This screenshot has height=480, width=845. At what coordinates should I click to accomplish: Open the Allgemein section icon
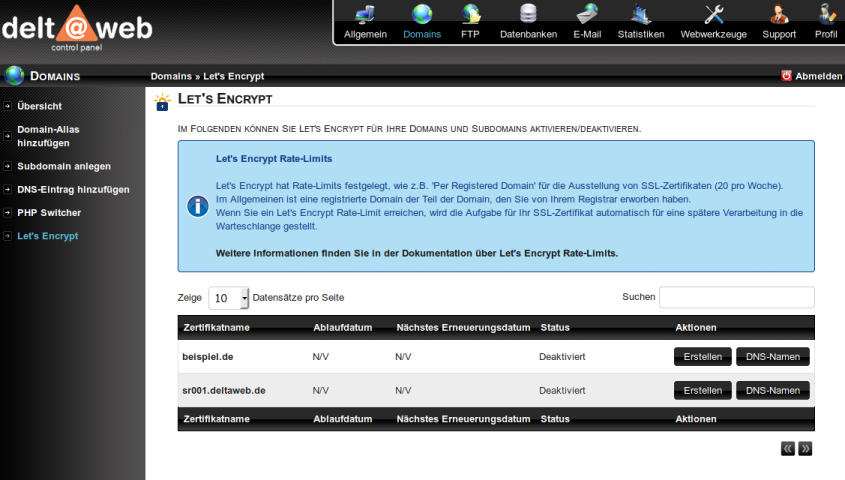(x=365, y=14)
